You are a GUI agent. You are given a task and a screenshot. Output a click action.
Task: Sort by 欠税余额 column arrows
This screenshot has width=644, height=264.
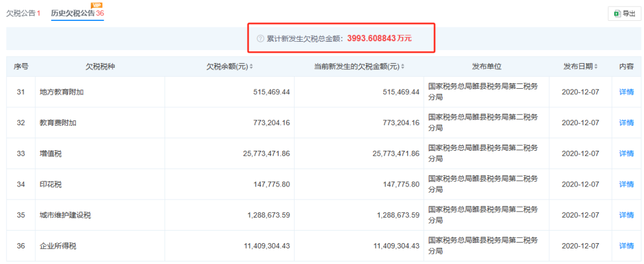pos(251,67)
